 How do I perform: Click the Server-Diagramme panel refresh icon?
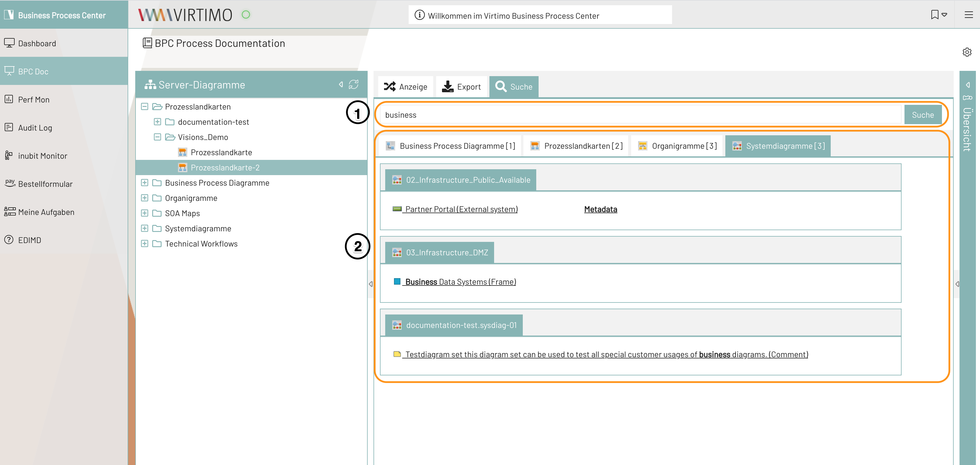tap(354, 84)
